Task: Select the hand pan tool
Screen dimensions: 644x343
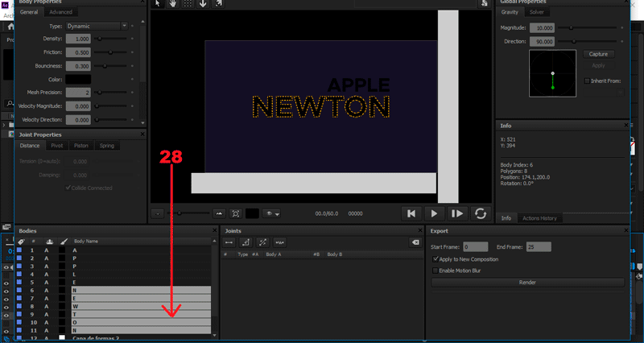Action: tap(173, 3)
